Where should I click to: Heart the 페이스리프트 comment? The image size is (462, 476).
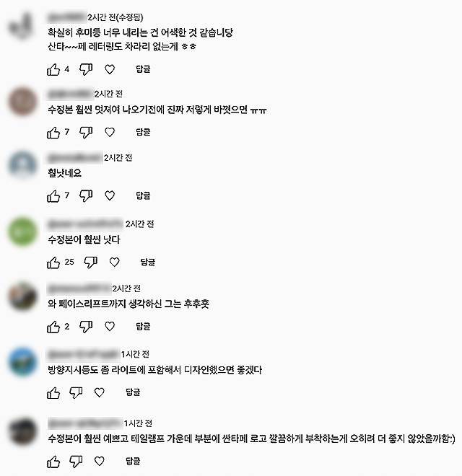110,326
